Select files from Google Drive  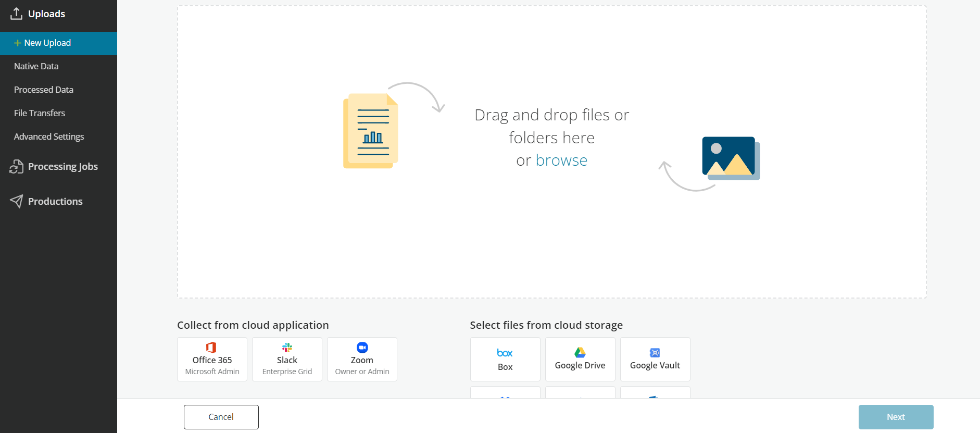pos(580,360)
